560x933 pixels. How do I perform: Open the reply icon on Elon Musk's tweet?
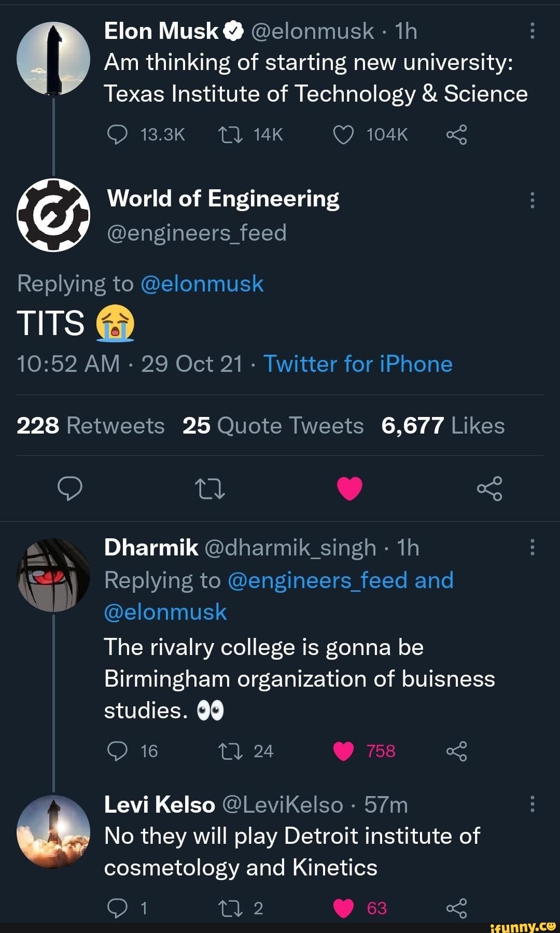click(120, 135)
